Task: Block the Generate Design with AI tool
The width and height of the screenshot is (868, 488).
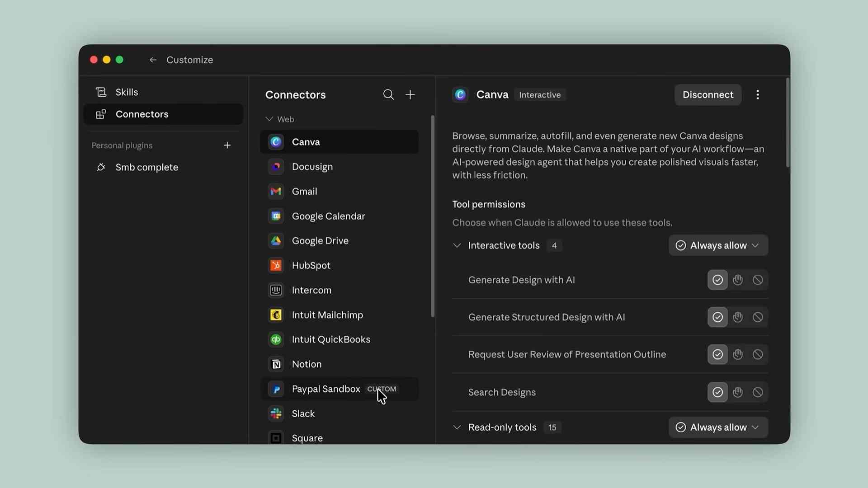Action: [x=758, y=280]
